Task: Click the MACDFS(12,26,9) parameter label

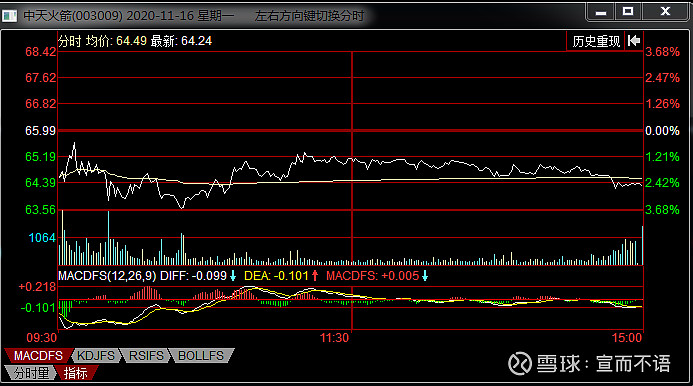Action: pos(107,276)
